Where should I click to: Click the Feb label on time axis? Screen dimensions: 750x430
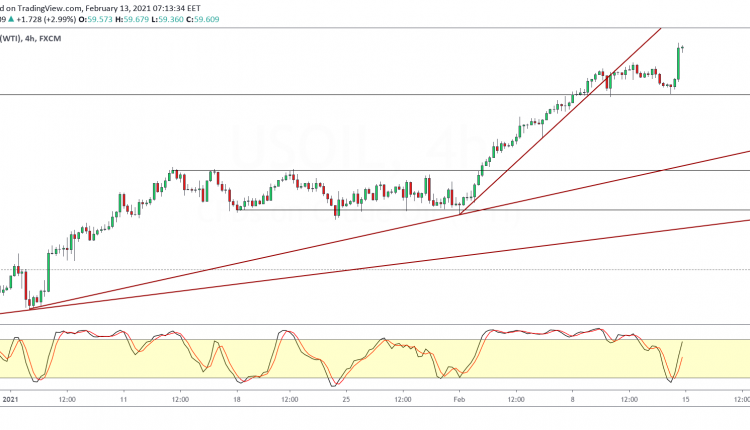tap(459, 399)
